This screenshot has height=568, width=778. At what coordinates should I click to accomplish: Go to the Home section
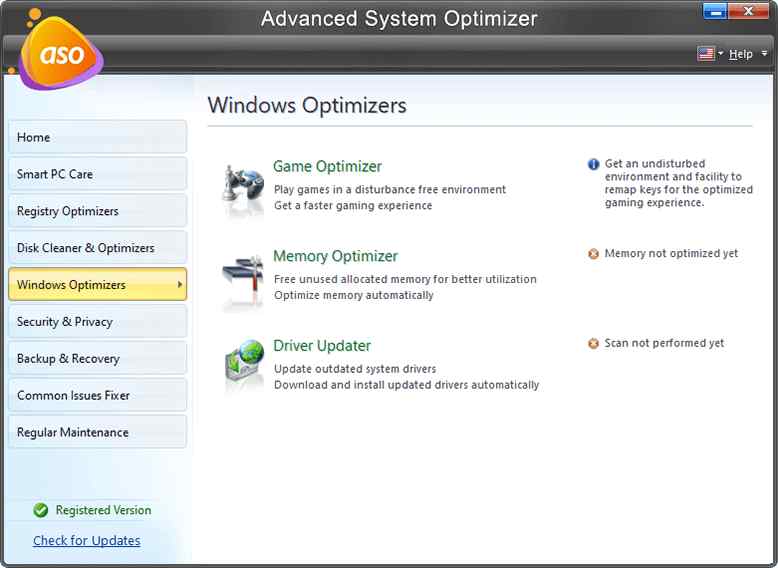pos(98,137)
